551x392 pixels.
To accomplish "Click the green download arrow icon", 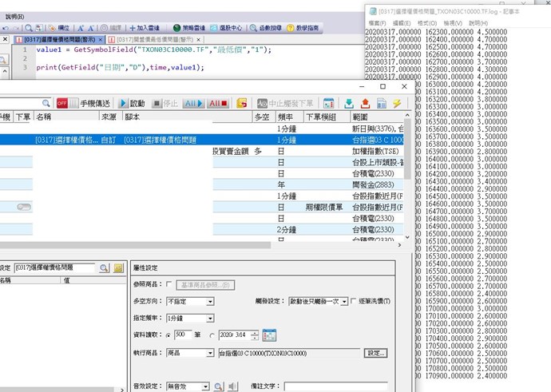I will pos(348,103).
